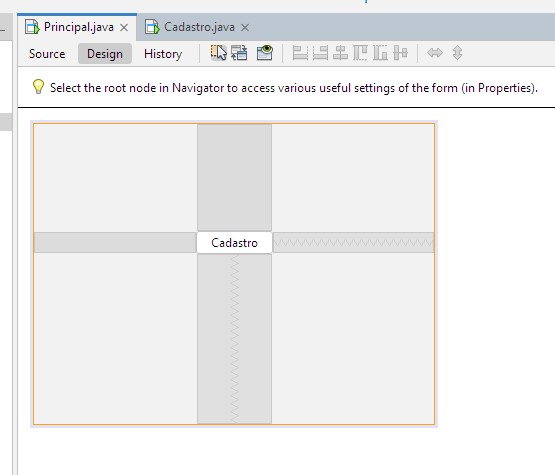
Task: Center components vertically
Action: tap(400, 53)
